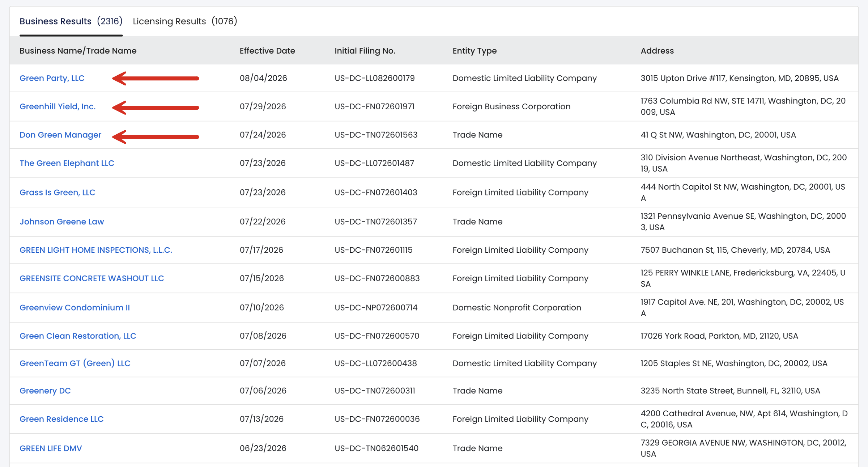868x467 pixels.
Task: Select filing number US-DC-TN062601540
Action: (376, 449)
